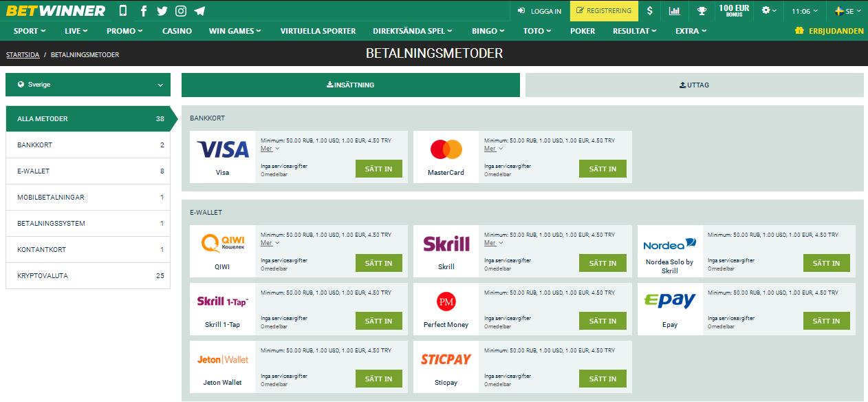Open the Promo menu
Image resolution: width=868 pixels, height=402 pixels.
pyautogui.click(x=124, y=31)
